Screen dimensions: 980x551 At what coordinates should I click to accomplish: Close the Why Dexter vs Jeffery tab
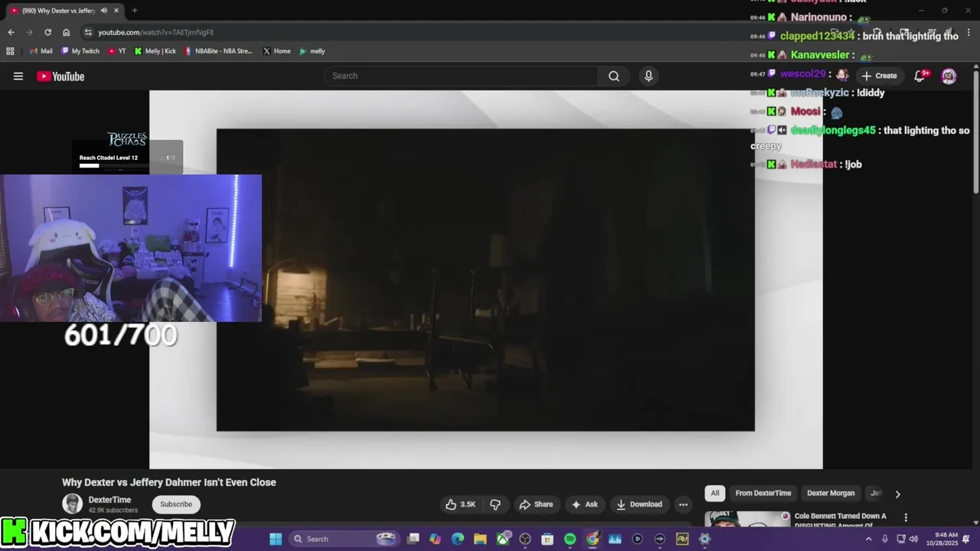coord(115,11)
